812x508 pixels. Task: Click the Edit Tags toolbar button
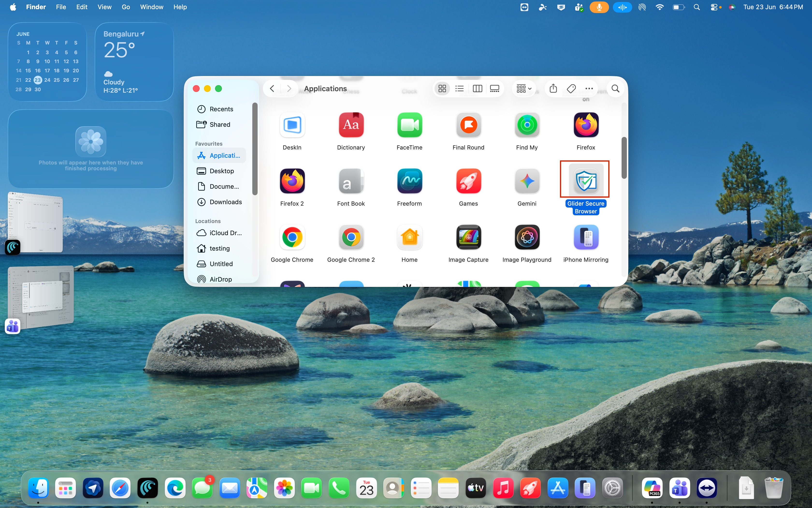(x=571, y=89)
